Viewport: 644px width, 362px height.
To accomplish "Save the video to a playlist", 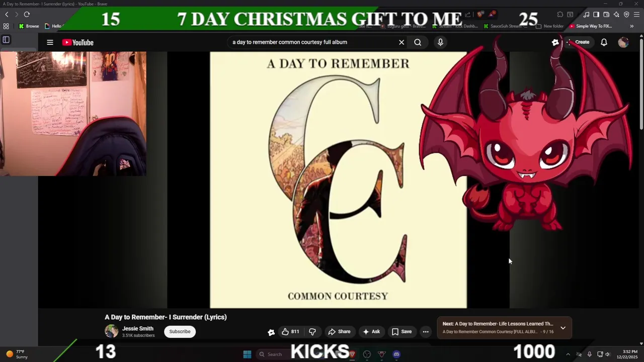I will (402, 331).
